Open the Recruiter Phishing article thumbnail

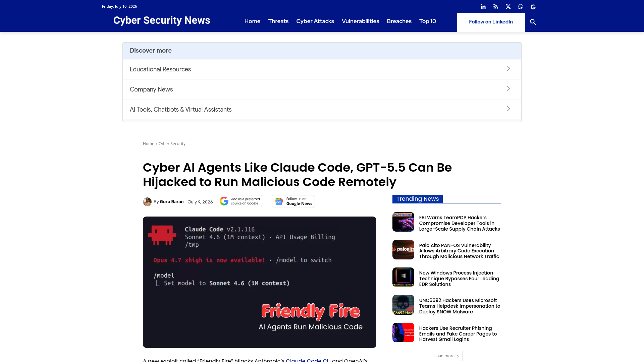click(403, 333)
